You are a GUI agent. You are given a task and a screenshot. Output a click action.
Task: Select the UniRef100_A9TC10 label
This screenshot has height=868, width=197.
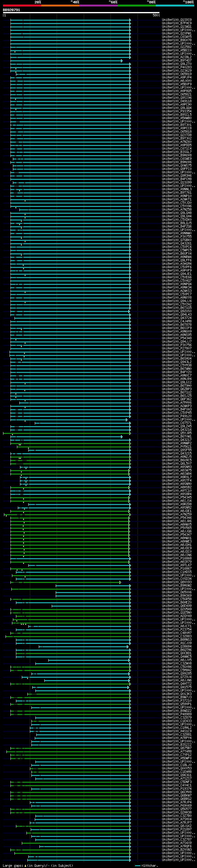177,491
